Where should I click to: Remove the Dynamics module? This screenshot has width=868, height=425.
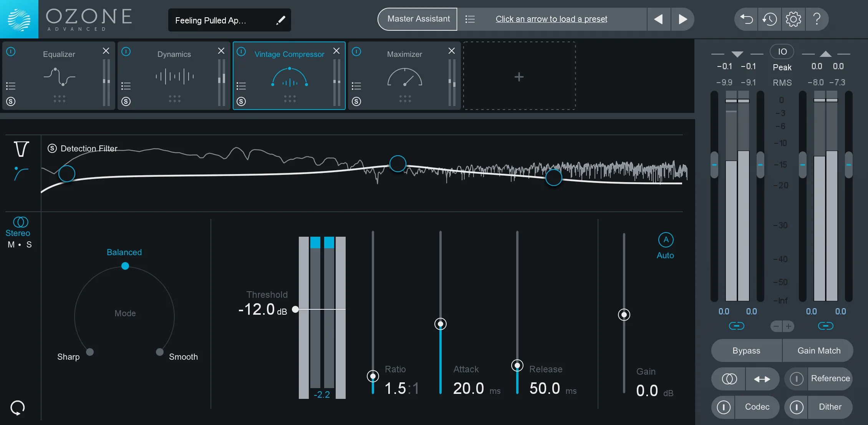(221, 51)
